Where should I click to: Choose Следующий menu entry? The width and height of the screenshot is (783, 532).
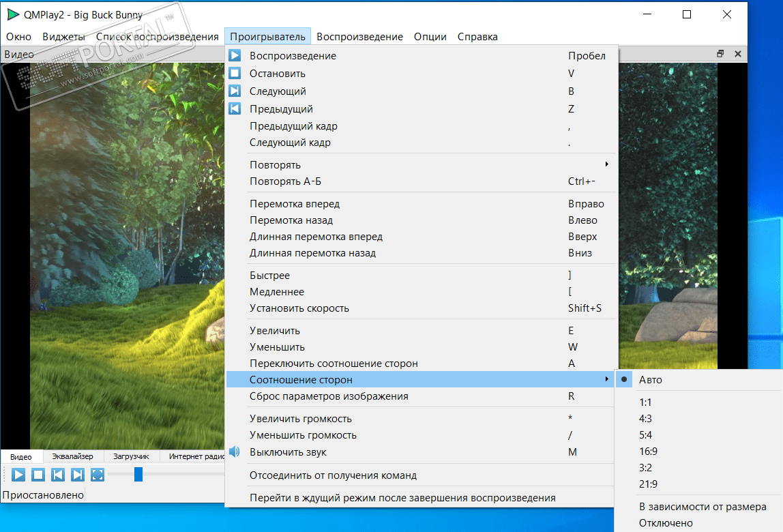[420, 91]
